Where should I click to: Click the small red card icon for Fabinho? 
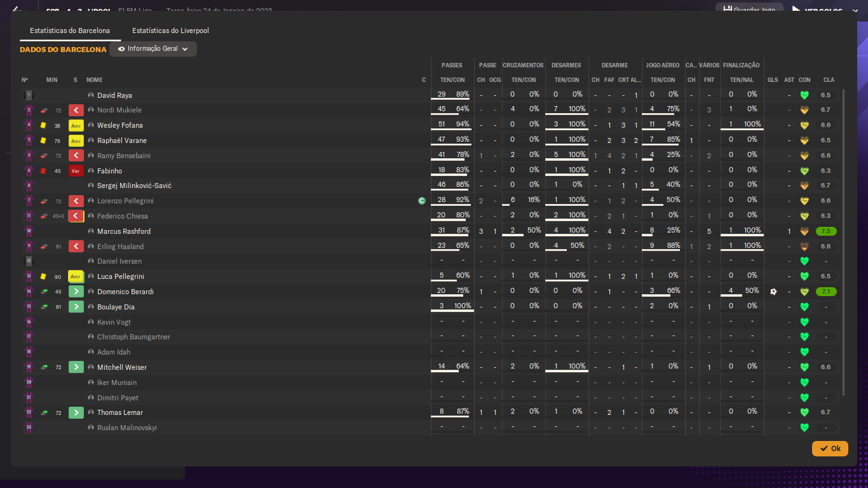[x=44, y=171]
